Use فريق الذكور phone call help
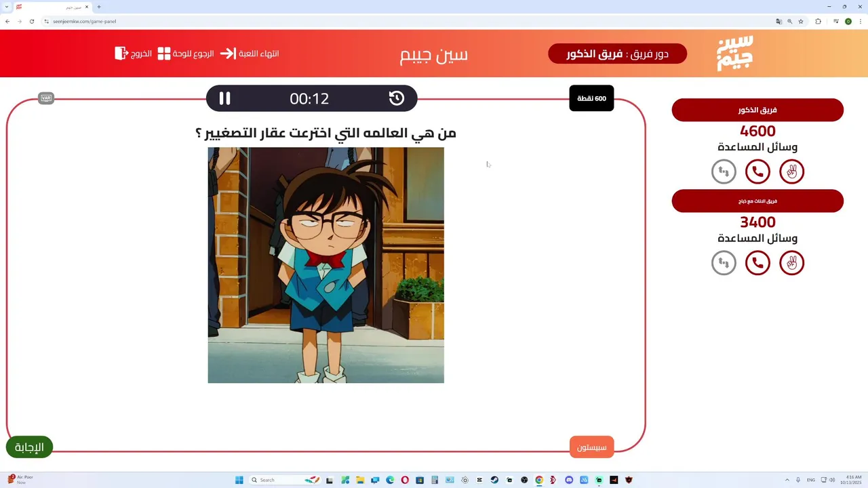 757,171
